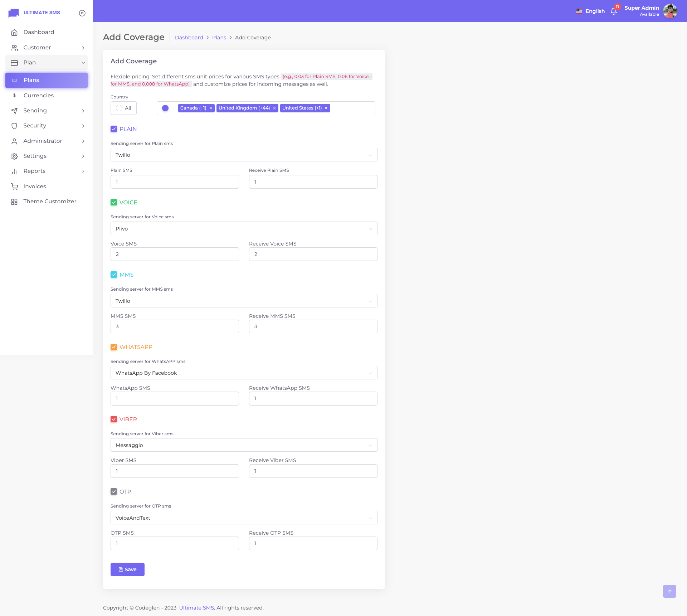The image size is (687, 616).
Task: Open Viber sending server dropdown
Action: pyautogui.click(x=244, y=445)
